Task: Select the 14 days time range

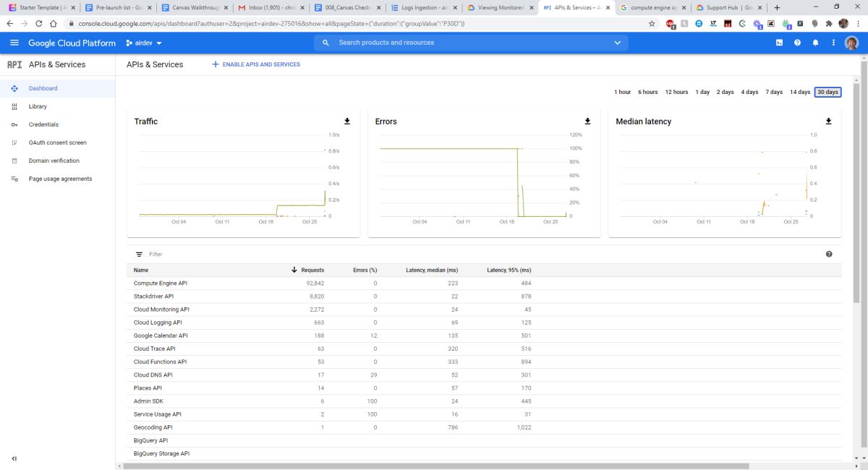Action: click(800, 92)
